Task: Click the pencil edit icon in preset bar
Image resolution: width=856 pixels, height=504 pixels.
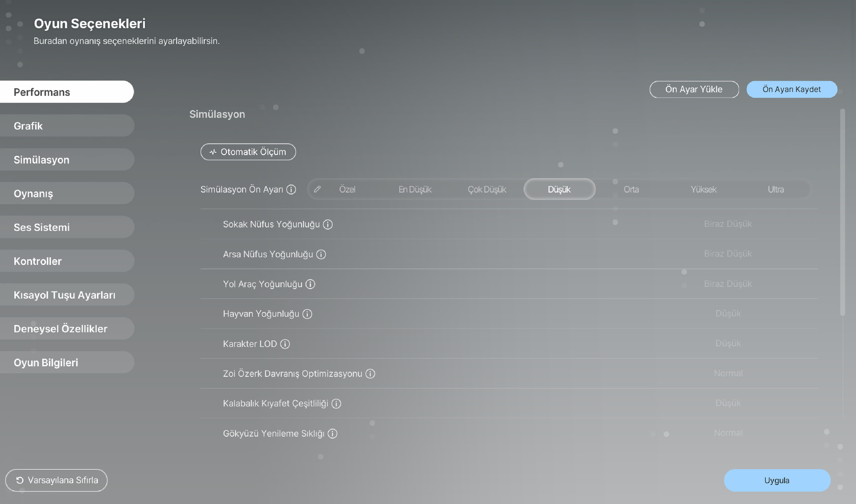Action: pos(317,189)
